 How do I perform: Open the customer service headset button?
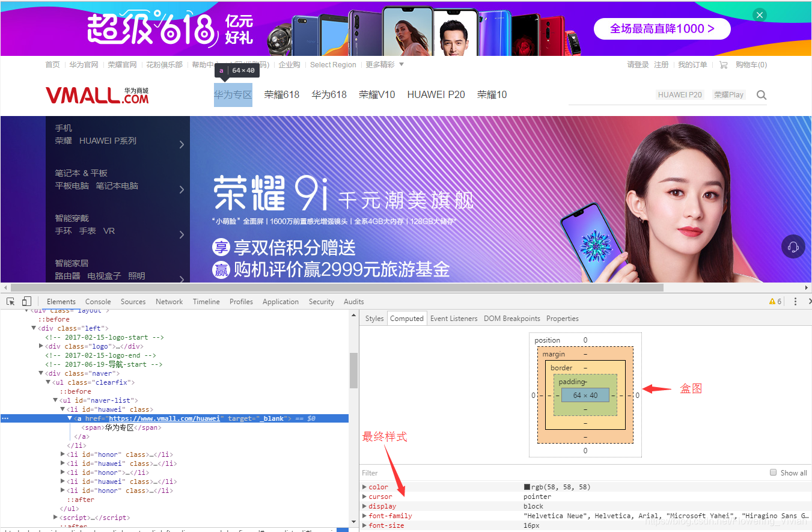point(793,246)
